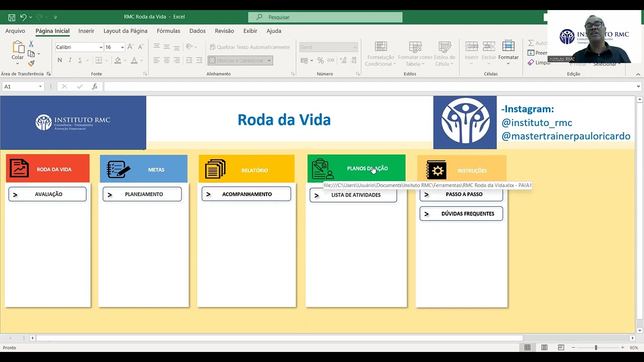Screen dimensions: 644x362
Task: Click the accounting currency format icon
Action: [304, 60]
